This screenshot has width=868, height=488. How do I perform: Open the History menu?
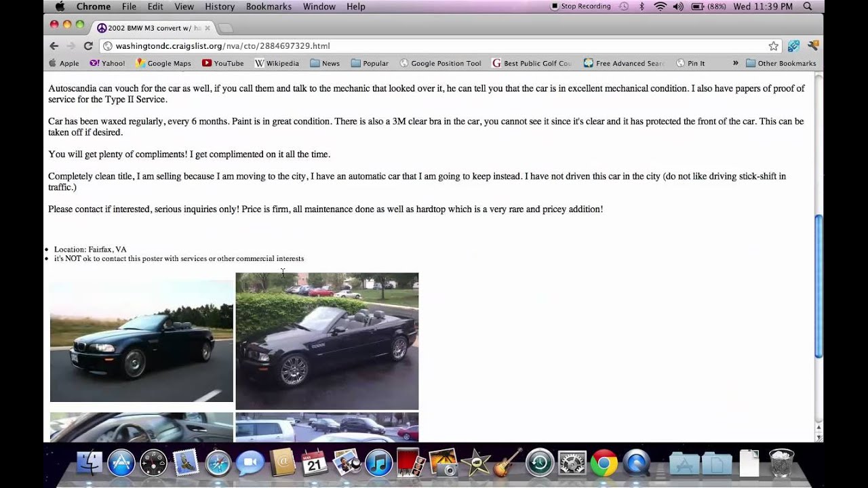tap(220, 6)
